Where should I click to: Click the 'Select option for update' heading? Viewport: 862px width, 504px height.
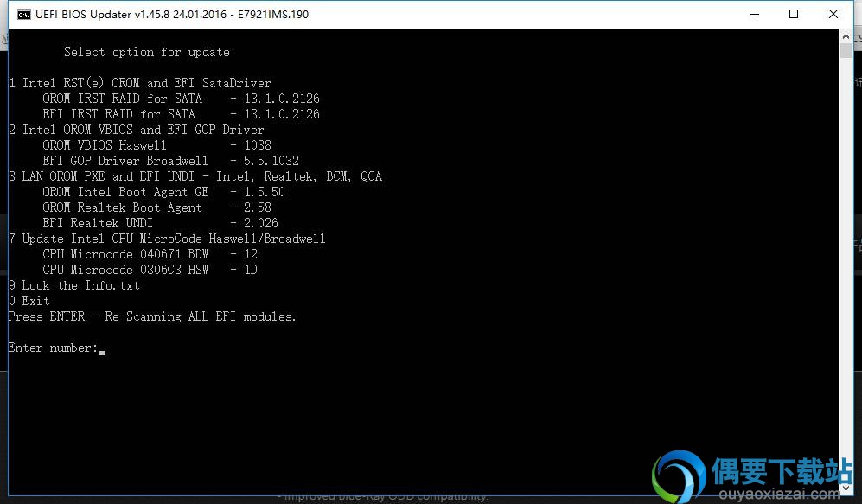pos(147,52)
